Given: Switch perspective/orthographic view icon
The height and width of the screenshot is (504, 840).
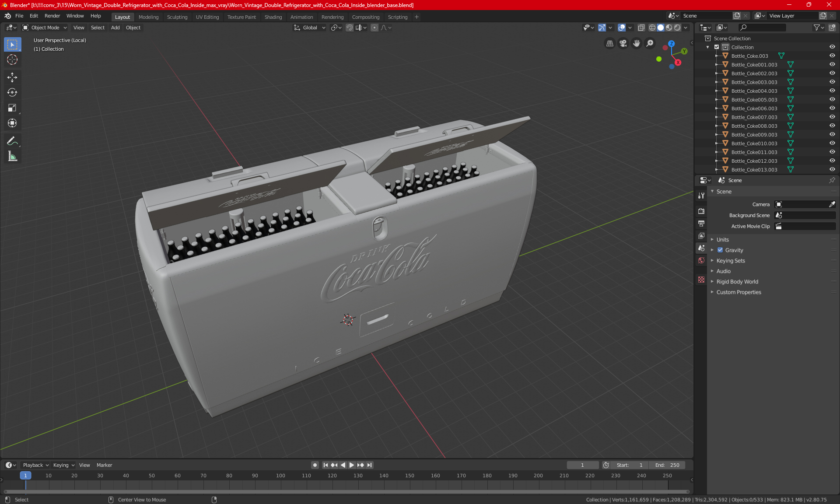Looking at the screenshot, I should [609, 43].
